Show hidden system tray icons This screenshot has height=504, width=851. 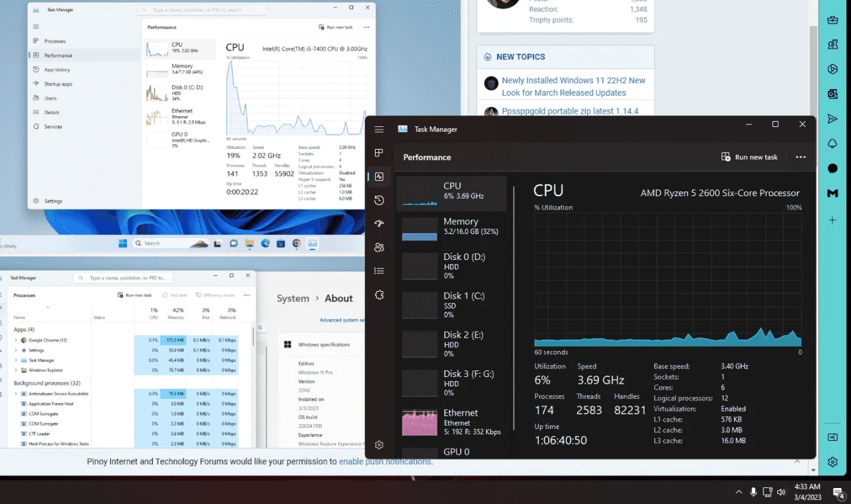[x=739, y=492]
